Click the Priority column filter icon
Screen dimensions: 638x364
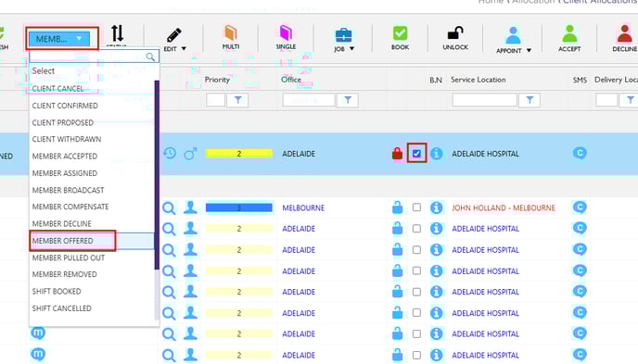coord(238,100)
